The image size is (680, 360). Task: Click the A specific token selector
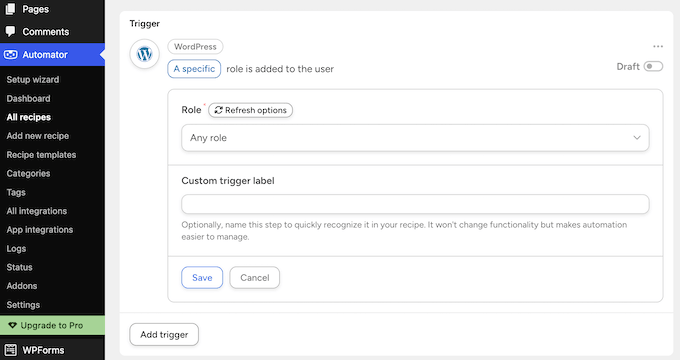click(x=194, y=69)
